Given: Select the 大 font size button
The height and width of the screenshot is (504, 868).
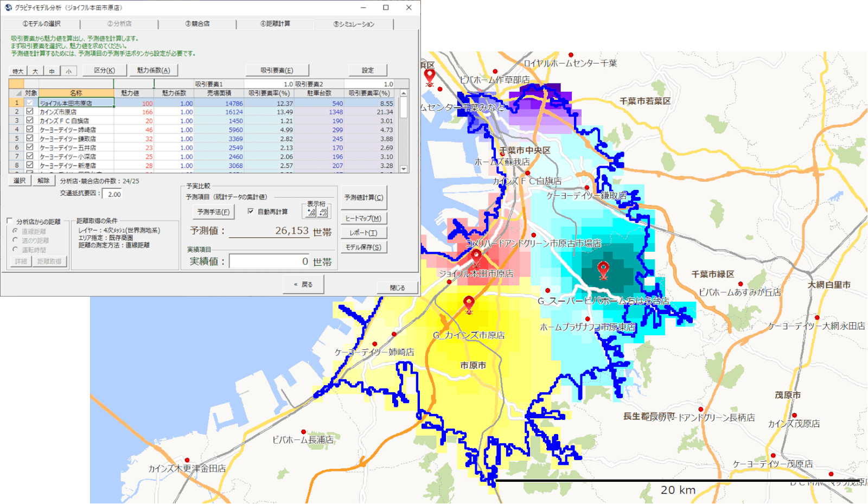Looking at the screenshot, I should tap(35, 71).
